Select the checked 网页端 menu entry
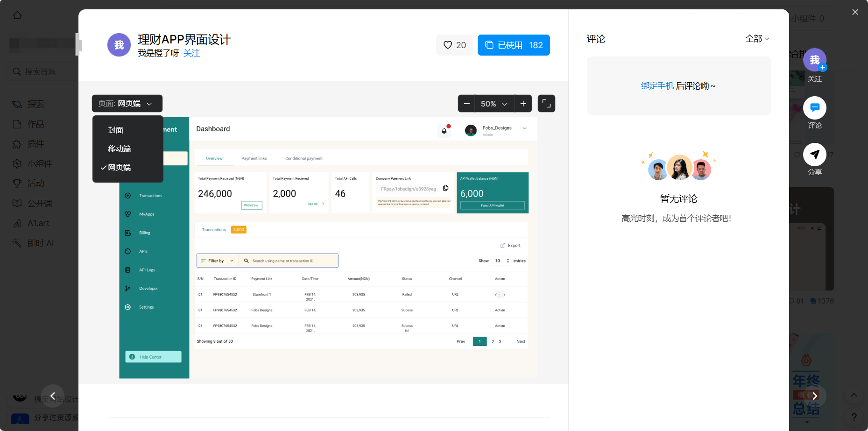The width and height of the screenshot is (868, 431). [120, 167]
